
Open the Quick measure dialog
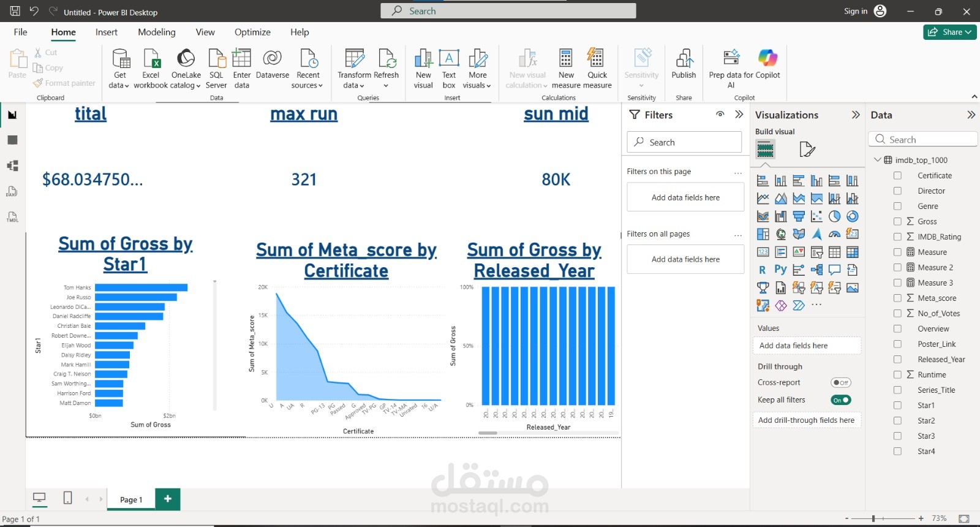coord(597,69)
